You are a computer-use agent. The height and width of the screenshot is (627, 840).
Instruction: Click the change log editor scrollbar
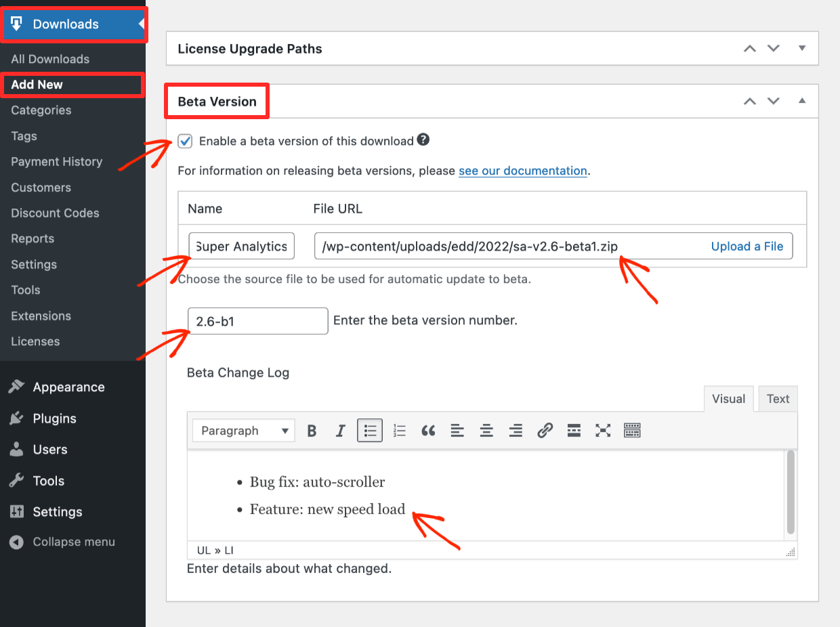click(790, 494)
